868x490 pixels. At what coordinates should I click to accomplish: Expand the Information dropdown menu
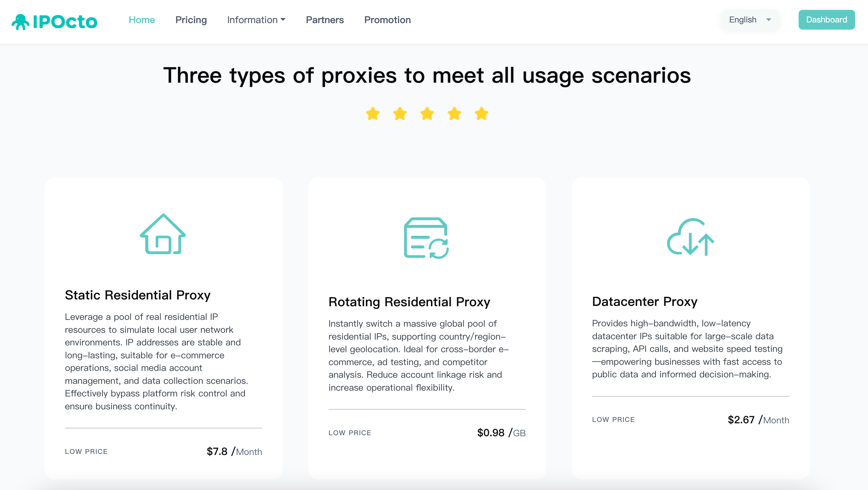pyautogui.click(x=256, y=20)
